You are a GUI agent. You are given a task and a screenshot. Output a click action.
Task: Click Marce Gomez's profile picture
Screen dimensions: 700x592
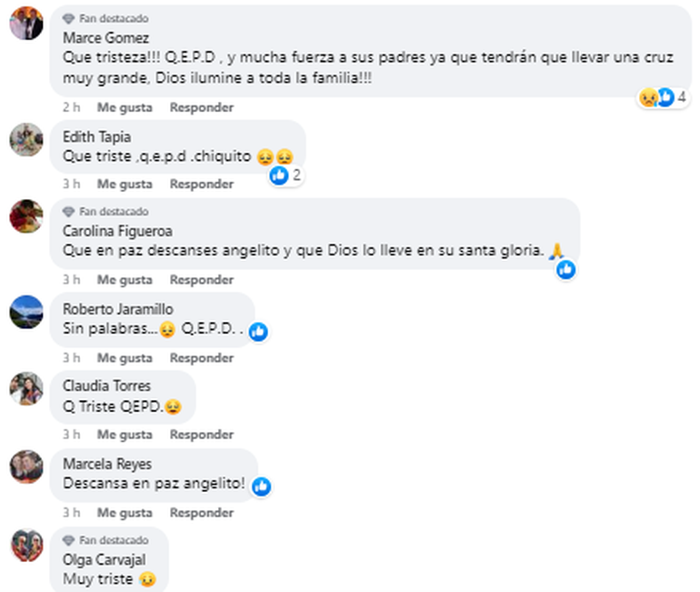(x=25, y=25)
